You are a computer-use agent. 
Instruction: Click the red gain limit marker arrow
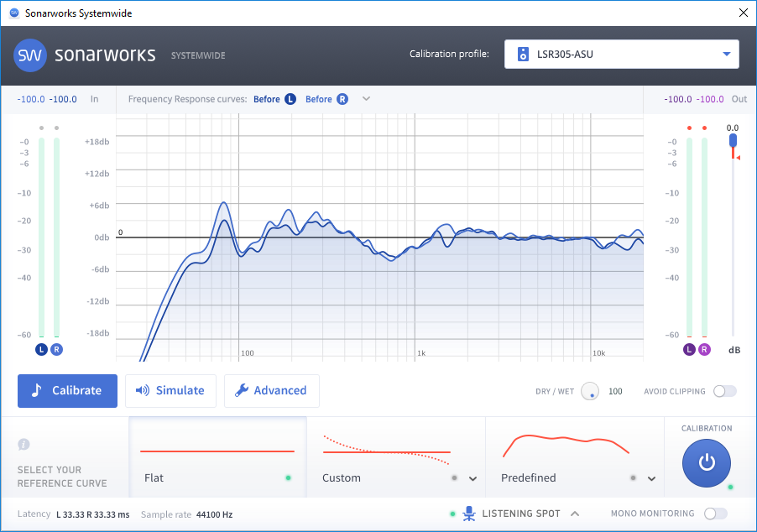pyautogui.click(x=739, y=158)
